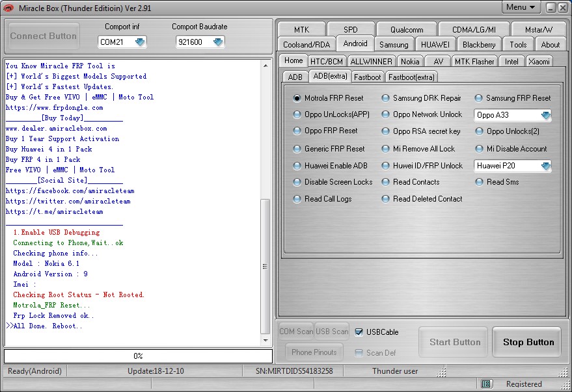Click the USB Scan button
Screen dimensions: 572x392
332,332
